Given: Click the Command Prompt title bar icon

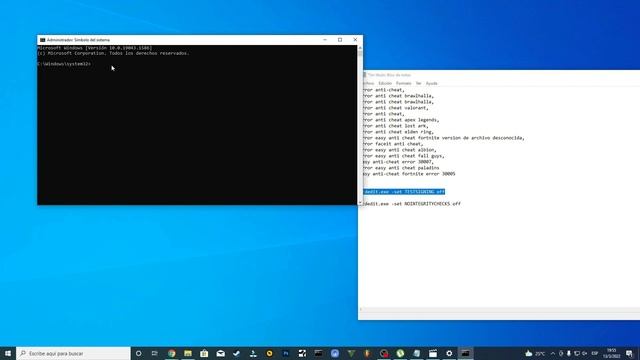Looking at the screenshot, I should click(x=42, y=40).
